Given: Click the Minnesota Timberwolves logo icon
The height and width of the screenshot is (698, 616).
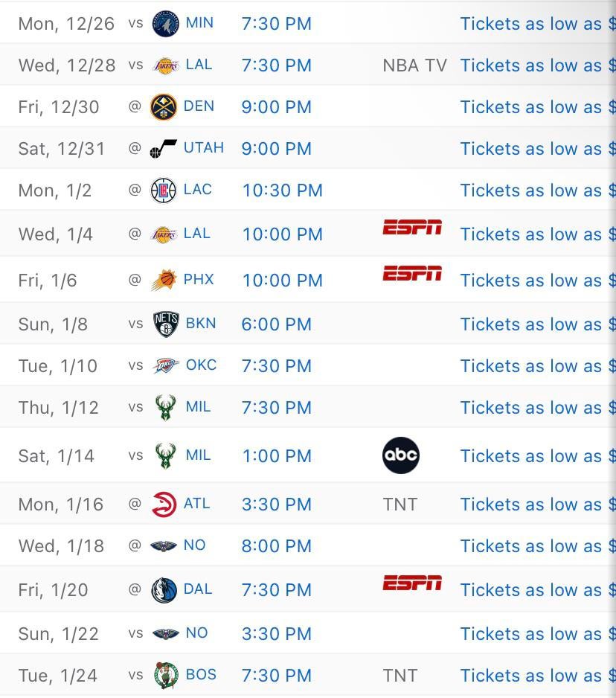Looking at the screenshot, I should 164,24.
